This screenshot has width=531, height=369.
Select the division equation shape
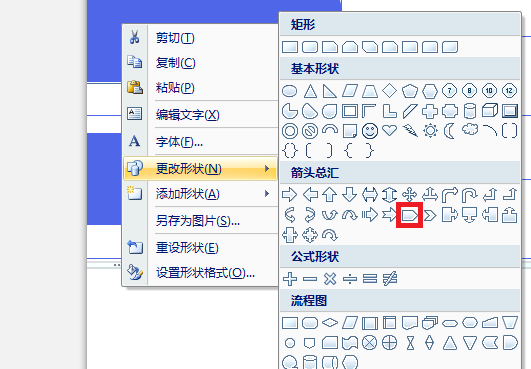pos(350,279)
